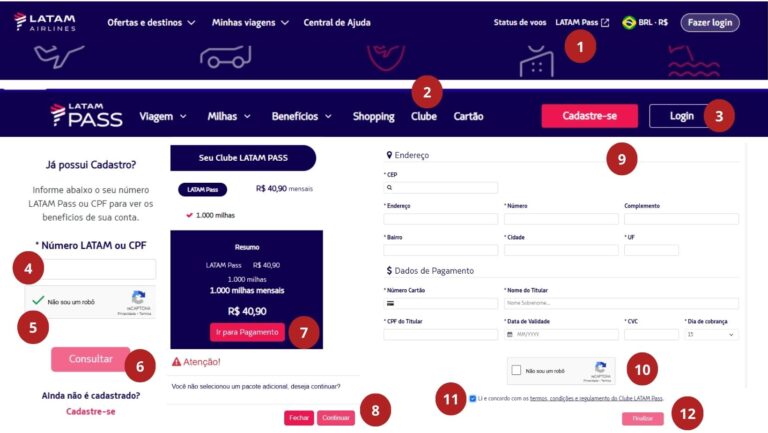Click the Brazil flag currency icon
This screenshot has height=433, width=768.
(628, 23)
